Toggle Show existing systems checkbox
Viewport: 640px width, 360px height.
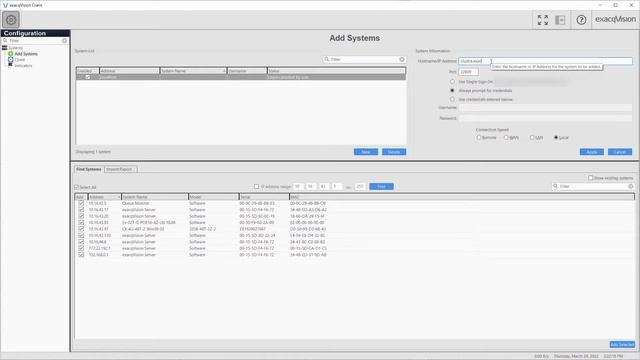pos(590,178)
